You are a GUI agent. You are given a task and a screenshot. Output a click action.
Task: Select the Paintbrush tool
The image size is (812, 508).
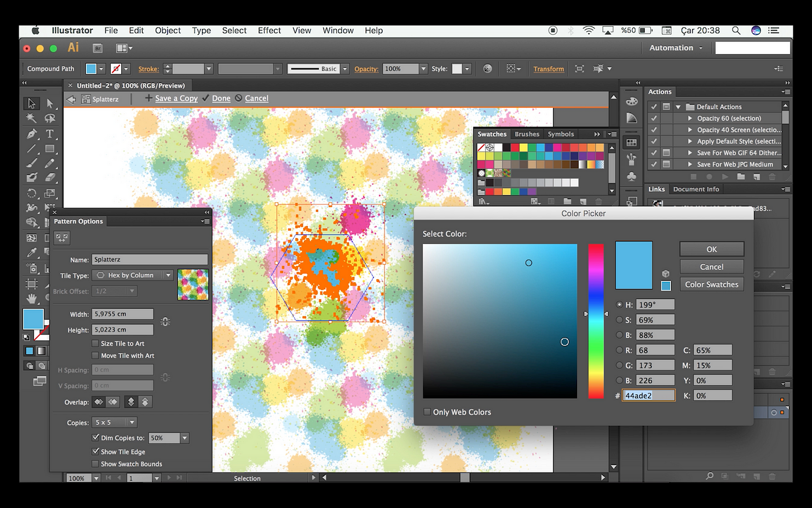(31, 163)
